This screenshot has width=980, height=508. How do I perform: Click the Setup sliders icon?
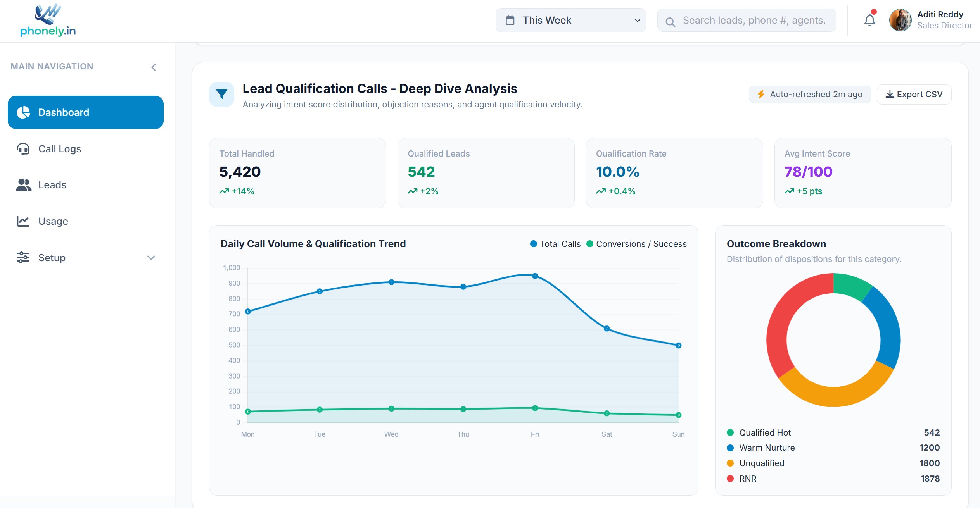pos(23,258)
